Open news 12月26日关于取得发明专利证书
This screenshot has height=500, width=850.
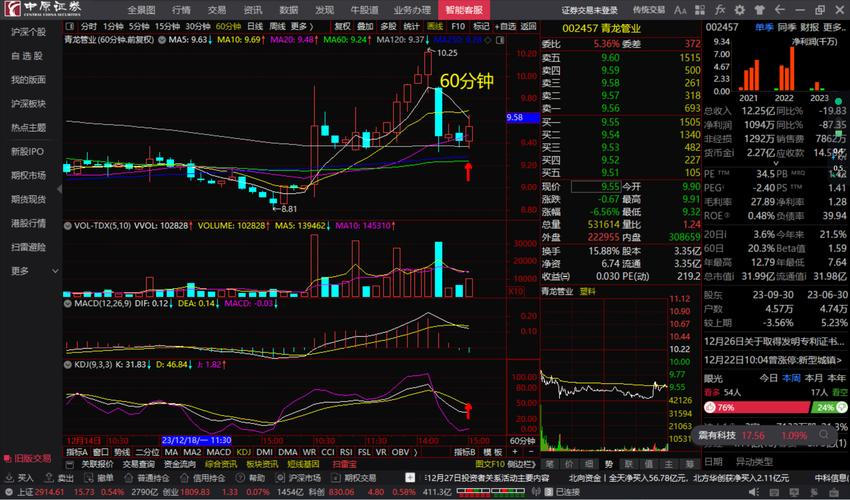pos(774,342)
